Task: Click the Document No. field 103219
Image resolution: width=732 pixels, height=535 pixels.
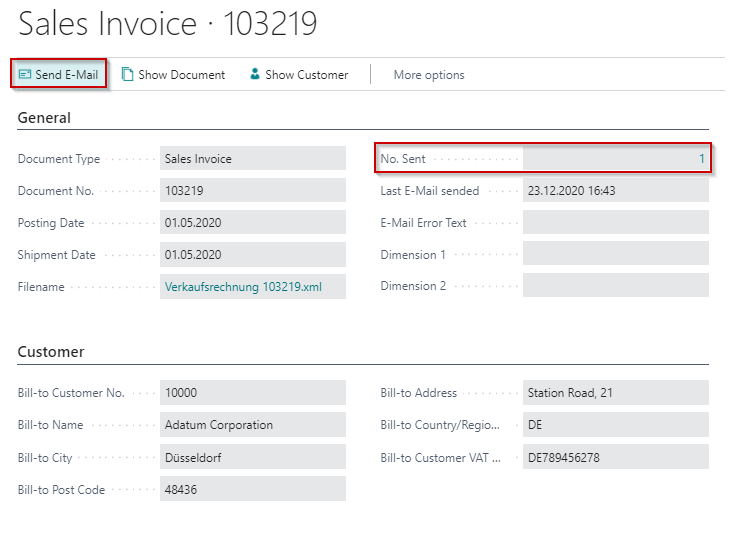Action: tap(252, 191)
